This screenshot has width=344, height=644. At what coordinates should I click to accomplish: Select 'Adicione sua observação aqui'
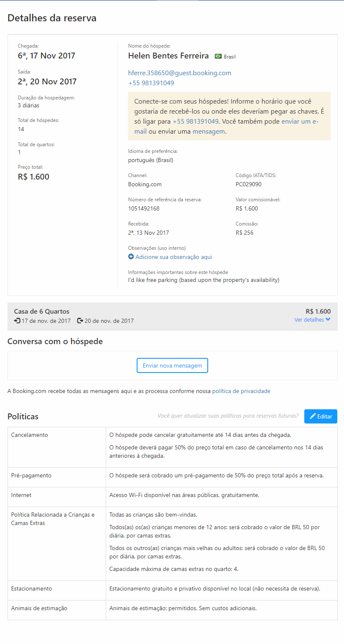(173, 257)
